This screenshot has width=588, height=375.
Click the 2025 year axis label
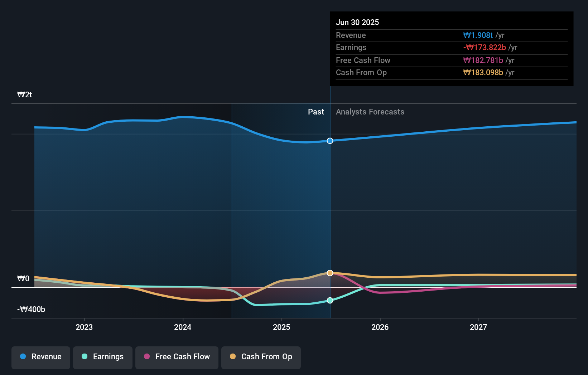pos(281,327)
